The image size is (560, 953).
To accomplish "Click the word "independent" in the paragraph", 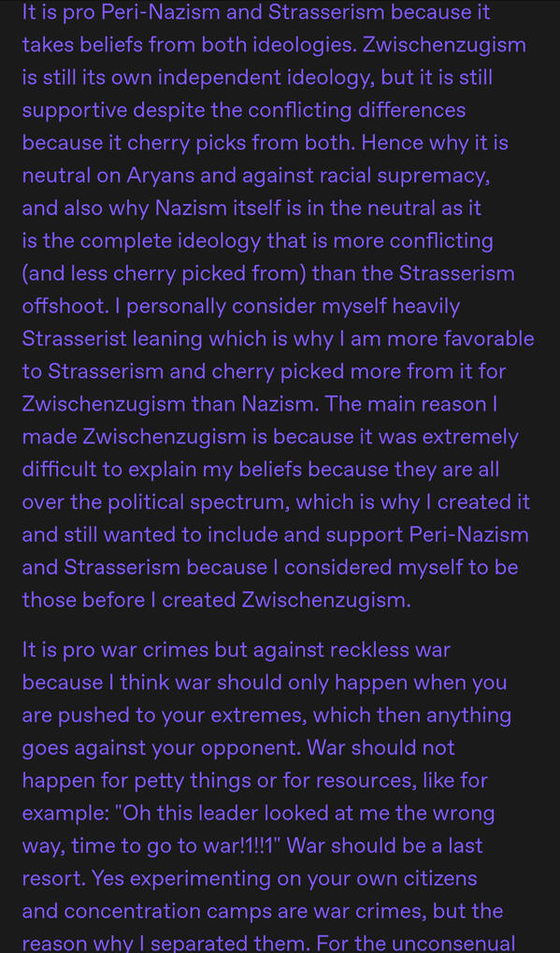I will [244, 78].
